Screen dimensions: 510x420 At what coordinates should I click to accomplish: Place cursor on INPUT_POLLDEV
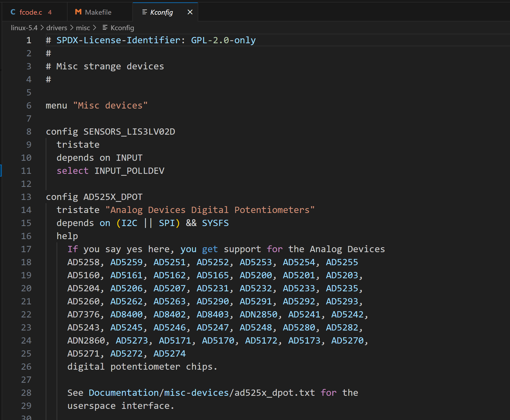click(129, 171)
